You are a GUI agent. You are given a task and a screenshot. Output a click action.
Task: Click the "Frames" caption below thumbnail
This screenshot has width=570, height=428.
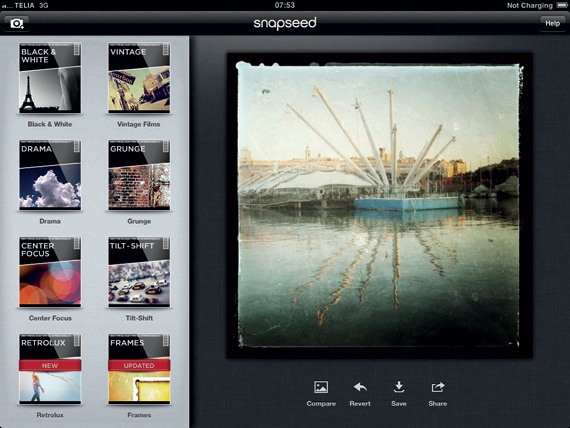(x=139, y=415)
